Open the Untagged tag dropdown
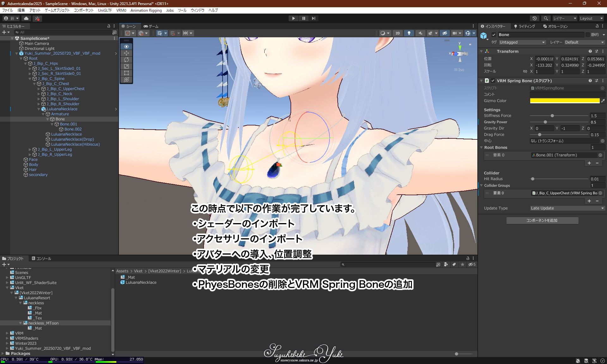607x364 pixels. click(x=522, y=42)
